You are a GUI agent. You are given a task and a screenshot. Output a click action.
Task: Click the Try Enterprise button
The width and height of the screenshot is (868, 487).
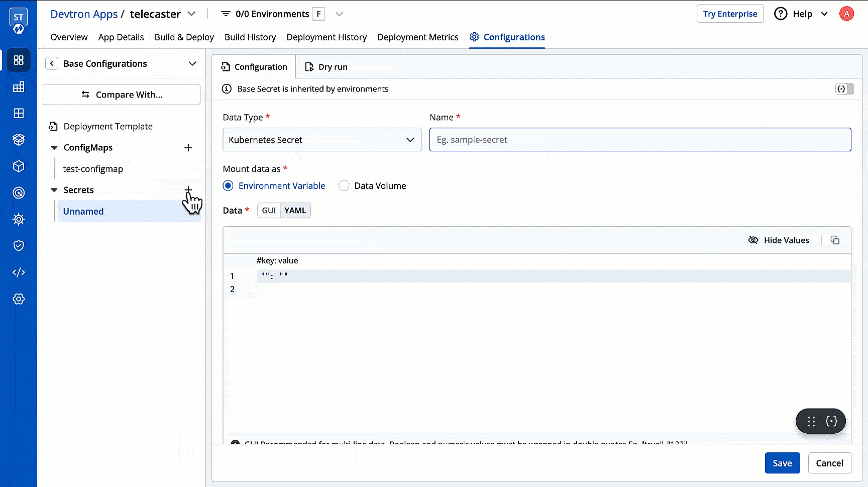coord(730,14)
